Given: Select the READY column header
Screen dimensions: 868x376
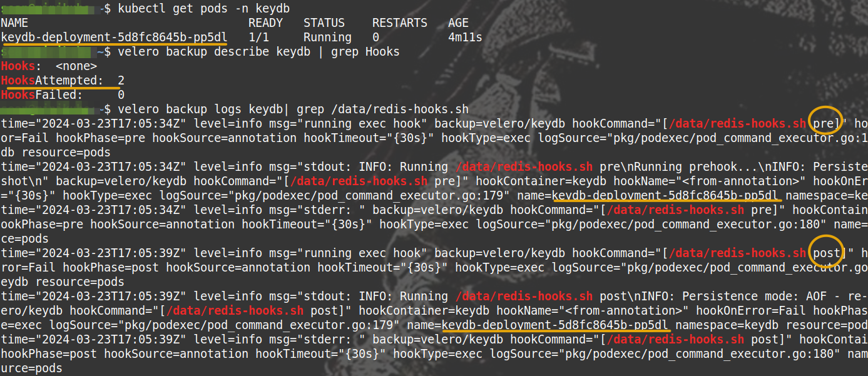Looking at the screenshot, I should (x=265, y=23).
